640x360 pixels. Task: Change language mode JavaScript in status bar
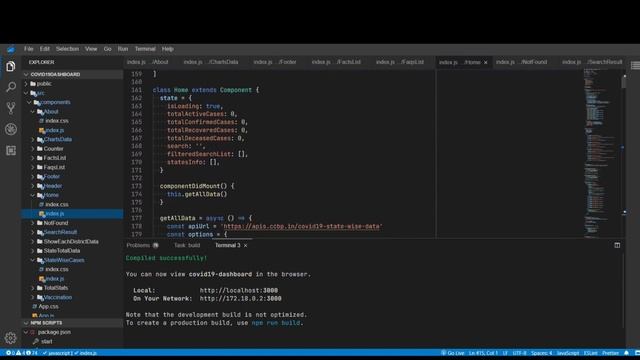568,353
